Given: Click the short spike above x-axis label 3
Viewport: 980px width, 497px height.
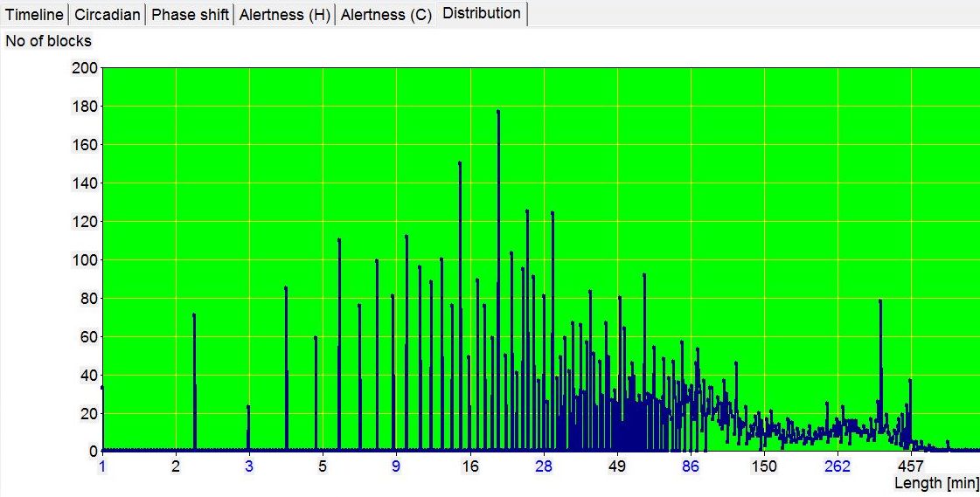Looking at the screenshot, I should pyautogui.click(x=248, y=407).
